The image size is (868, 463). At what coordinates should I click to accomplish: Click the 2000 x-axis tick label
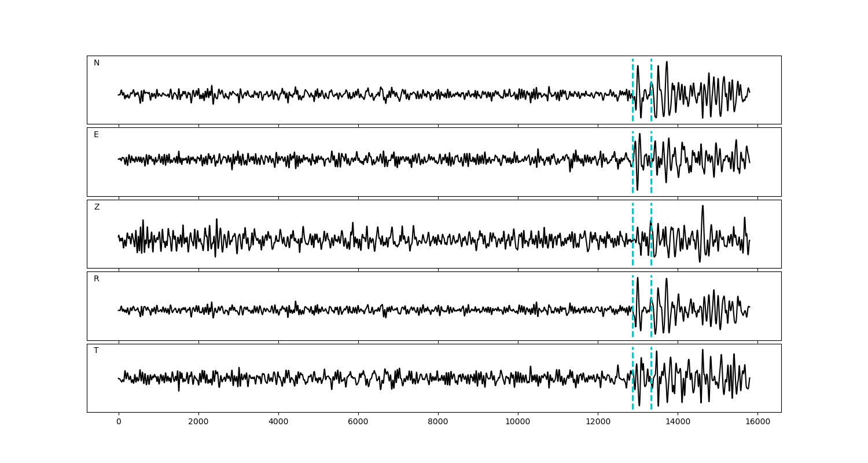click(x=198, y=422)
